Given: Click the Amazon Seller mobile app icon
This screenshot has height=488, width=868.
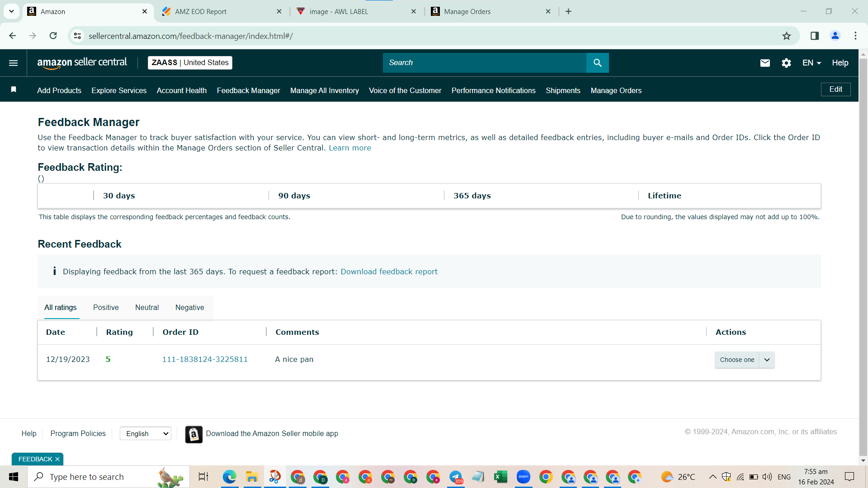Looking at the screenshot, I should click(194, 434).
